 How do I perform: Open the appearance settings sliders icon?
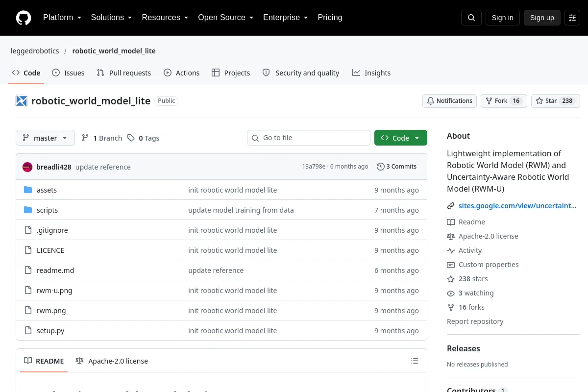[572, 18]
